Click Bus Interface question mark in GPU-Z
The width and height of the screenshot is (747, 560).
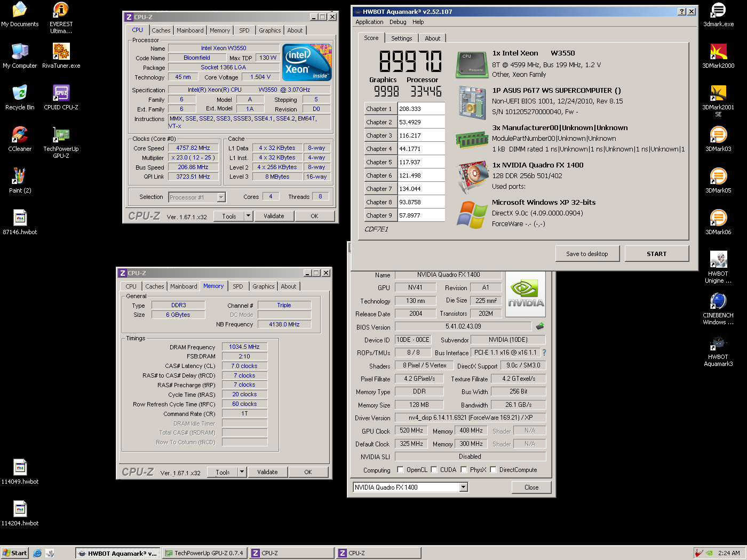[544, 353]
